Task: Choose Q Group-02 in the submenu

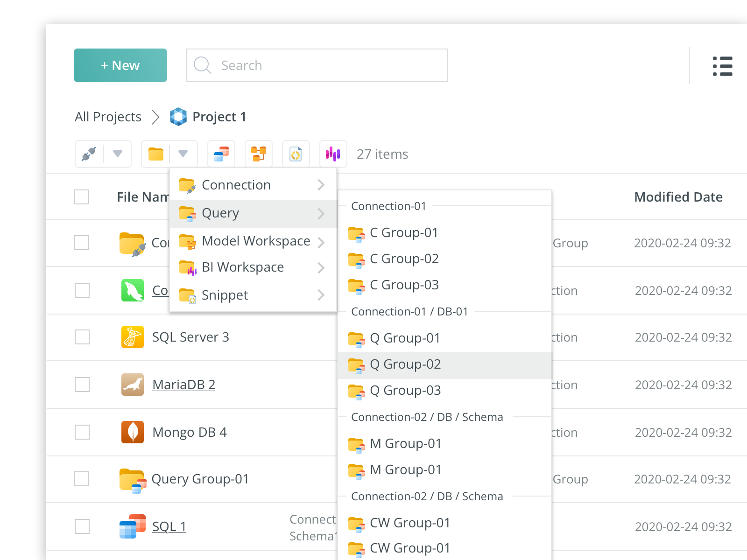Action: pyautogui.click(x=405, y=364)
